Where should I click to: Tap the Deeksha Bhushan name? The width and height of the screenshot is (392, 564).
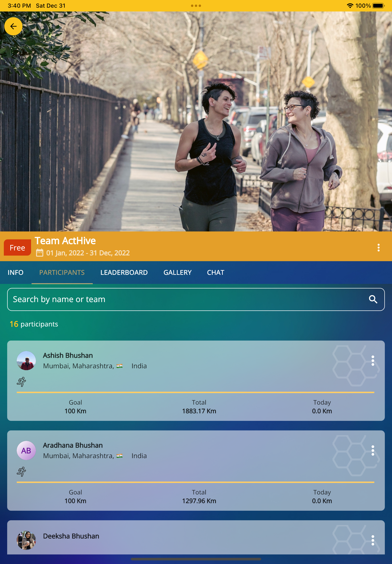click(x=71, y=536)
